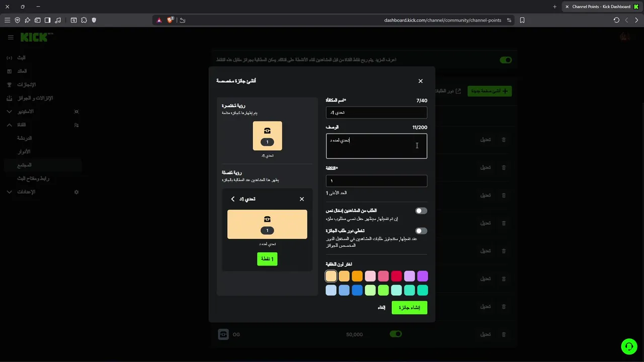Image resolution: width=644 pixels, height=362 pixels.
Task: Click the green 1 نقطة preview button
Action: coord(267,259)
